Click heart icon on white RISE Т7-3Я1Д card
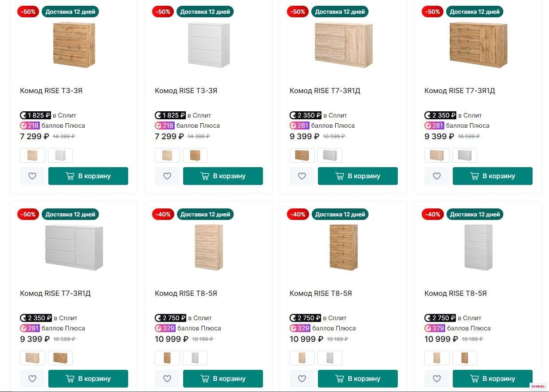 (32, 379)
